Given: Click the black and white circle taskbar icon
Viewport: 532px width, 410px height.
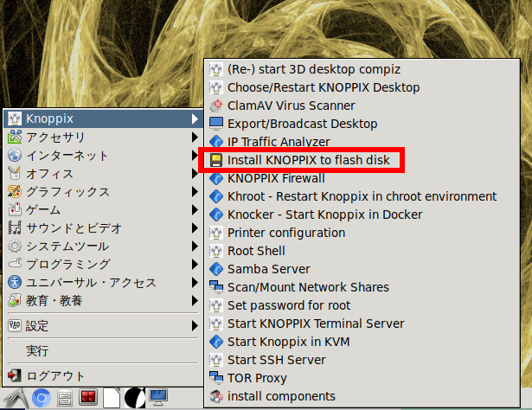Looking at the screenshot, I should click(x=134, y=398).
